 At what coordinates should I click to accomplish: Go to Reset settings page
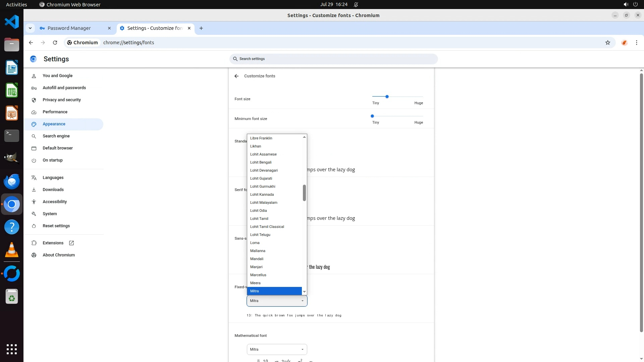click(56, 226)
